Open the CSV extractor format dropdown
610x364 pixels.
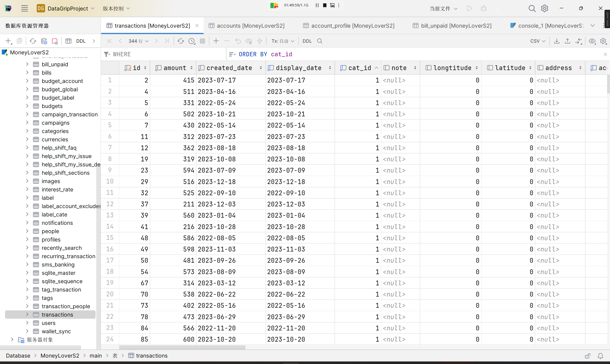tap(538, 41)
